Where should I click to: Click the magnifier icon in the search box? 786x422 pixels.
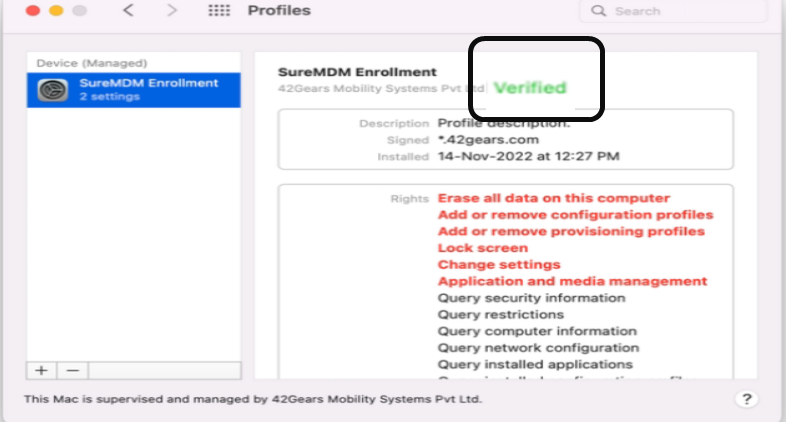tap(598, 11)
